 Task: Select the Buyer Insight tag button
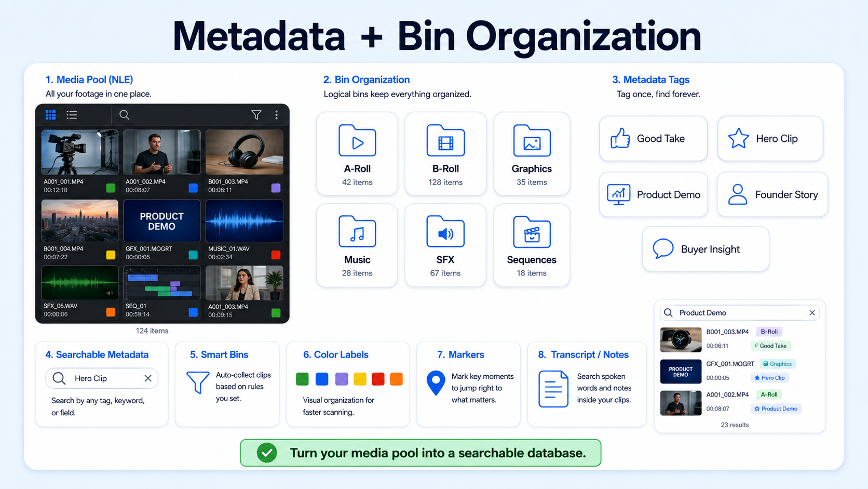point(706,249)
